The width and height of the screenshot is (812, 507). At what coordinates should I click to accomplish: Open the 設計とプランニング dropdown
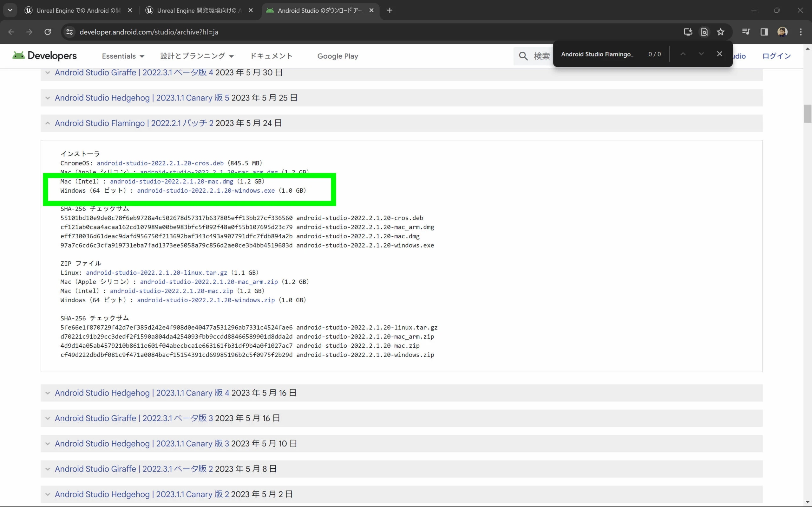[197, 56]
